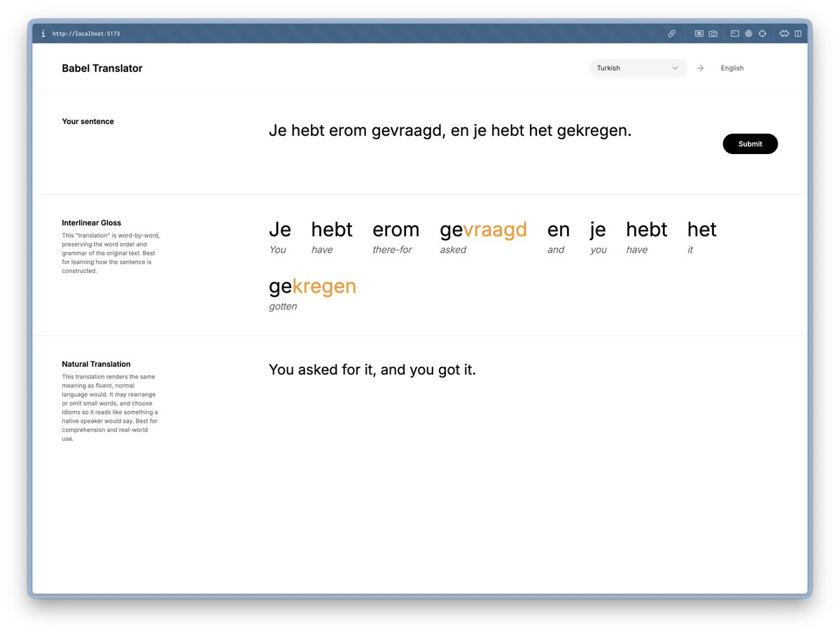The height and width of the screenshot is (635, 840).
Task: Submit the sentence for translation
Action: coord(750,144)
